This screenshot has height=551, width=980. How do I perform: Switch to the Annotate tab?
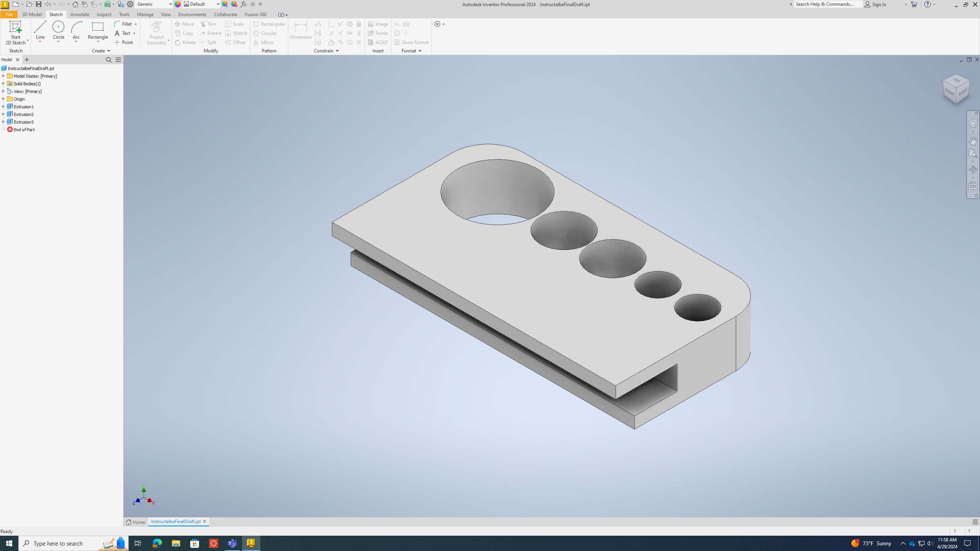pos(80,15)
